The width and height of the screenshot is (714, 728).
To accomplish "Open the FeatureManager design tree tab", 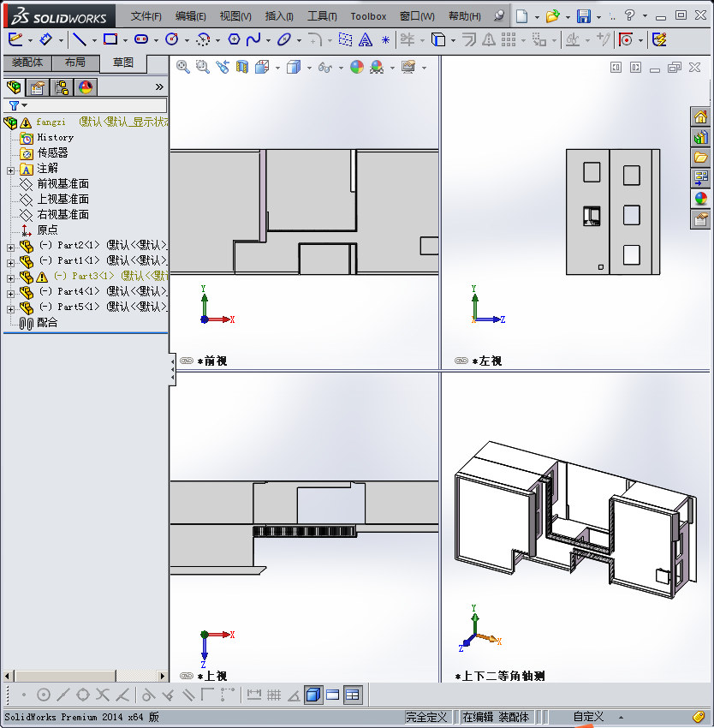I will (14, 87).
